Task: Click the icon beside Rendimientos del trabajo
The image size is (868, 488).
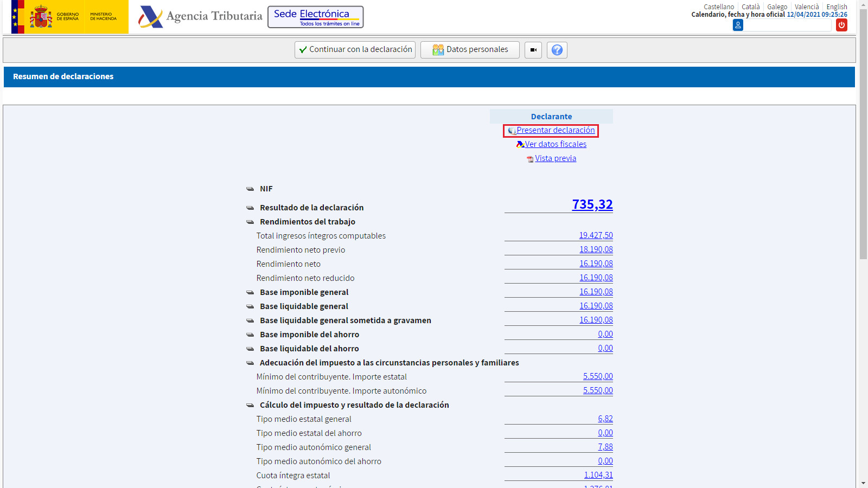Action: coord(250,222)
